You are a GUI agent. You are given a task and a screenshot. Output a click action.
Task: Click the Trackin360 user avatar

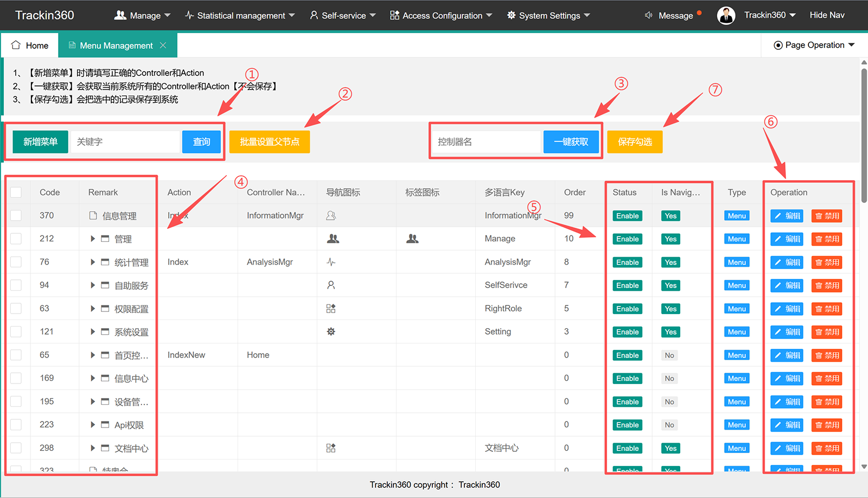726,16
